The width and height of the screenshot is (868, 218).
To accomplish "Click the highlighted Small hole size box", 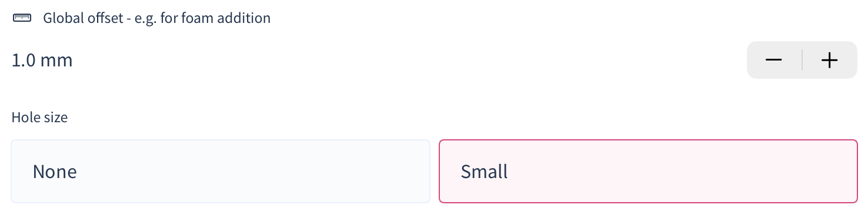I will click(648, 172).
